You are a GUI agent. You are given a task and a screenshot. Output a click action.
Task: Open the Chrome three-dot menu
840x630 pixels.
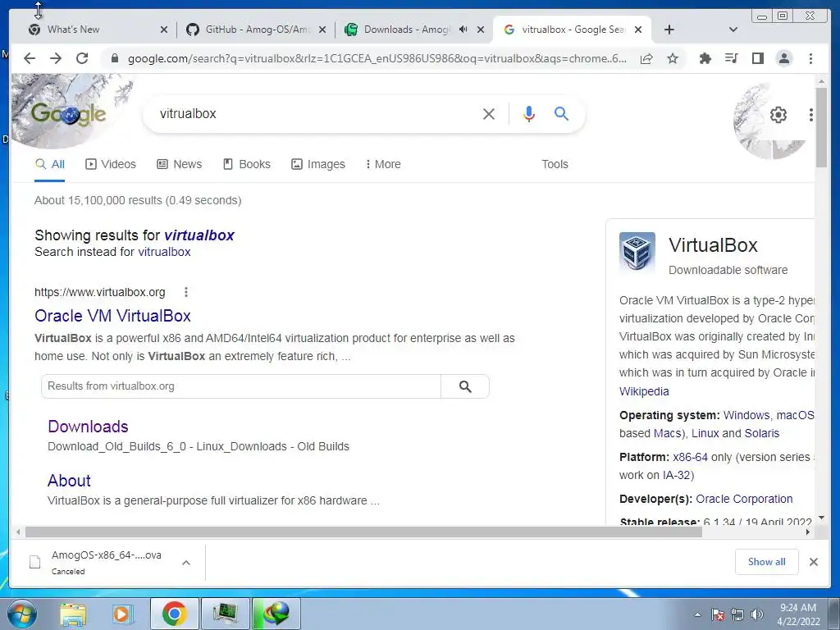pyautogui.click(x=810, y=58)
